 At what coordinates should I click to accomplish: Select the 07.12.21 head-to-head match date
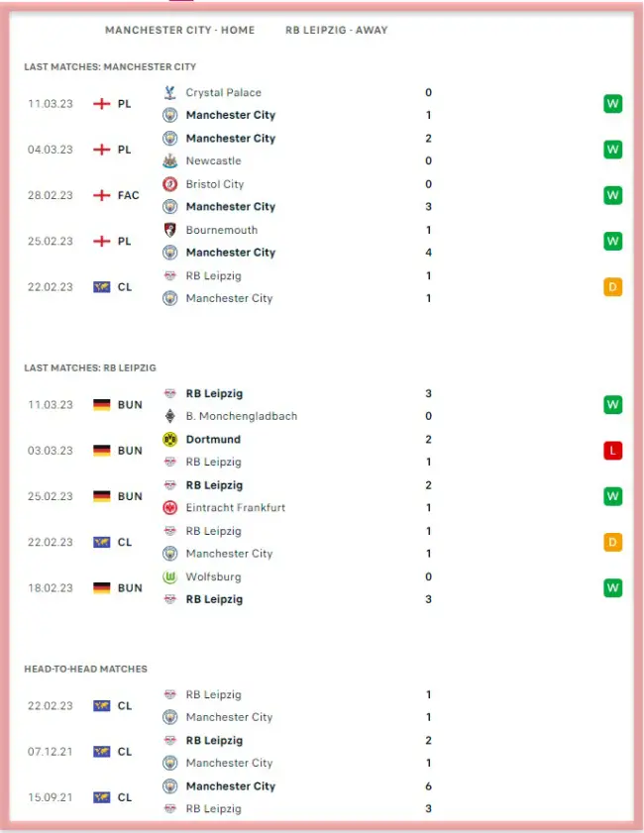coord(51,752)
